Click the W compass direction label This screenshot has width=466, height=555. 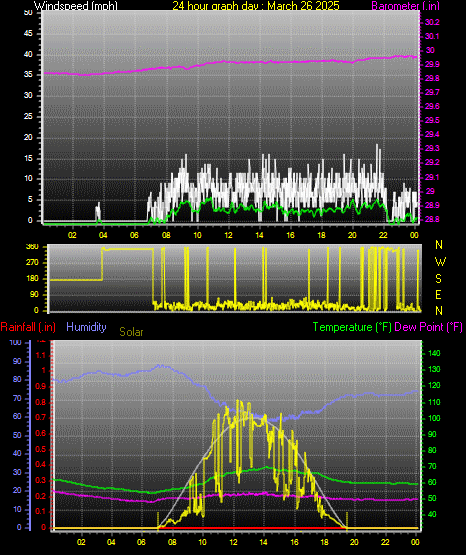click(x=440, y=262)
